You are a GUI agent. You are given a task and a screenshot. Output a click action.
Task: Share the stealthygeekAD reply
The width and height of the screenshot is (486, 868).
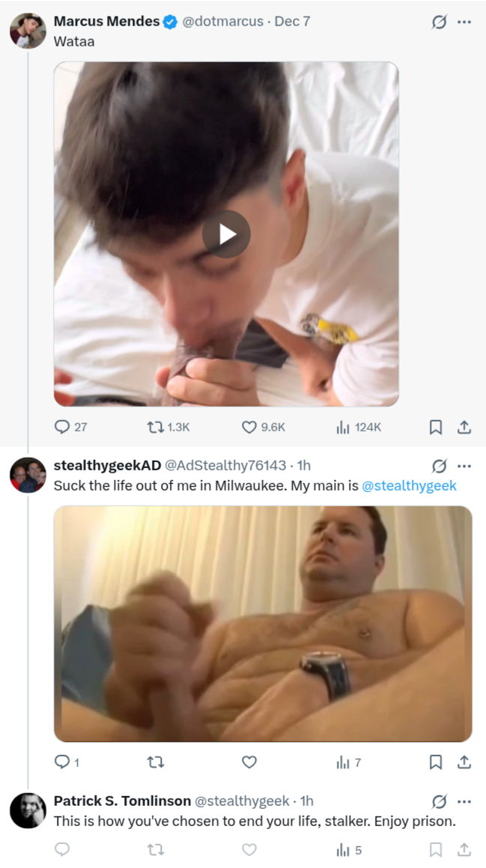point(464,762)
